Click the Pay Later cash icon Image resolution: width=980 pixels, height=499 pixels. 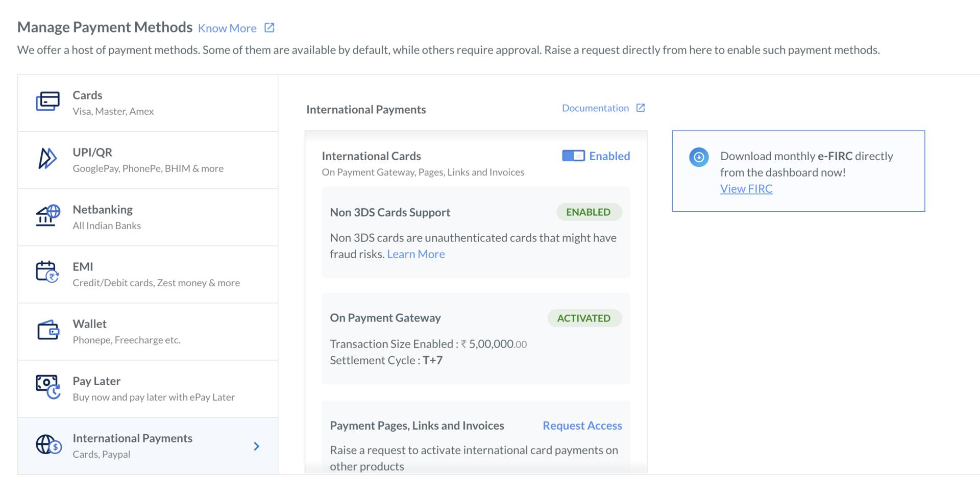coord(48,387)
